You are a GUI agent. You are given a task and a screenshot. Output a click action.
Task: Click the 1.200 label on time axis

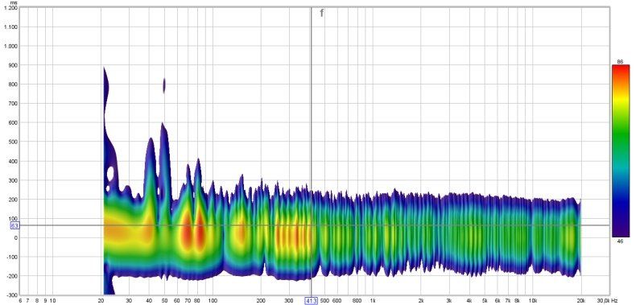point(12,8)
